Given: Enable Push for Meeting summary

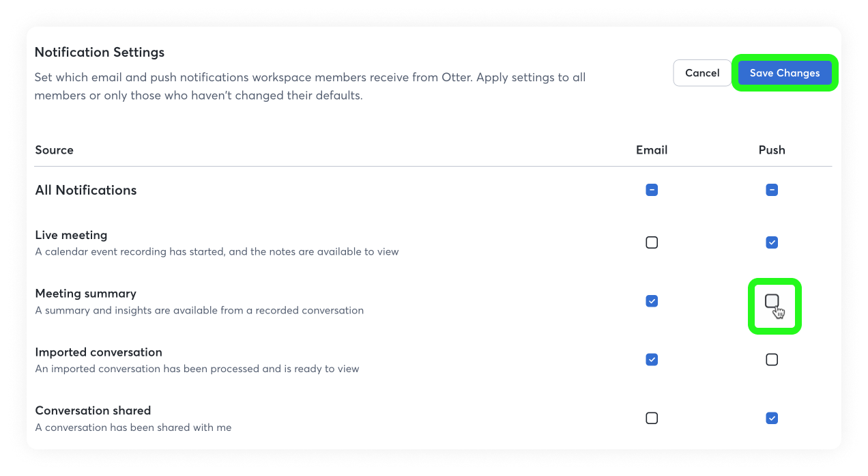Looking at the screenshot, I should [x=772, y=301].
